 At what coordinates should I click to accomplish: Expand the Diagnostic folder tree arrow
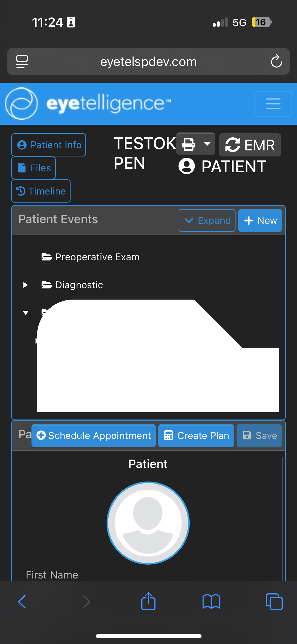click(25, 285)
